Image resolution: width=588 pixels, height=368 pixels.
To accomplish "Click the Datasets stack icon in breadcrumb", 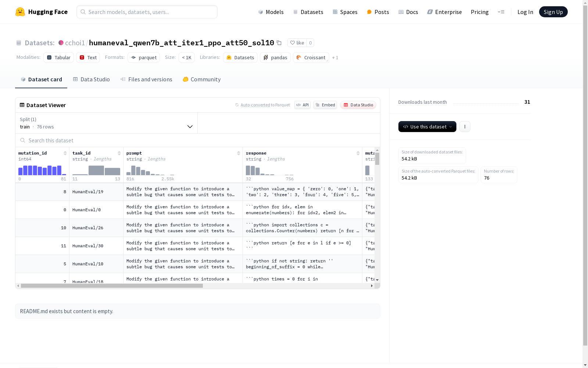I will click(19, 43).
